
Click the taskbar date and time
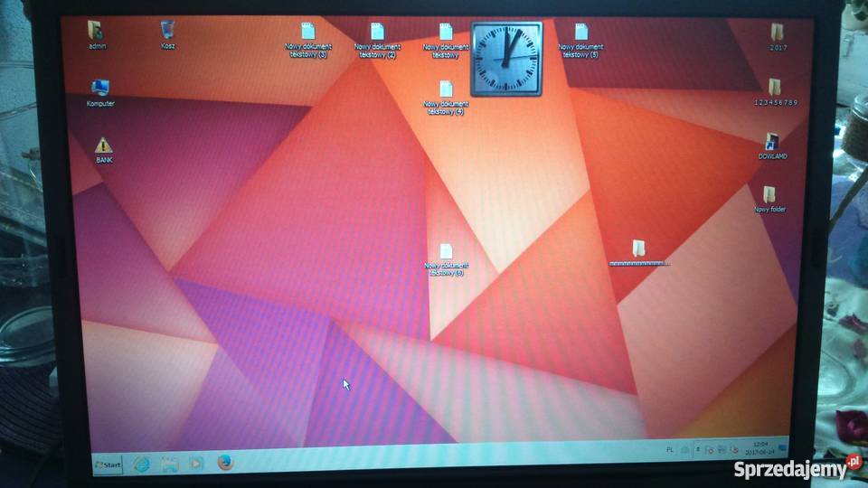(759, 448)
